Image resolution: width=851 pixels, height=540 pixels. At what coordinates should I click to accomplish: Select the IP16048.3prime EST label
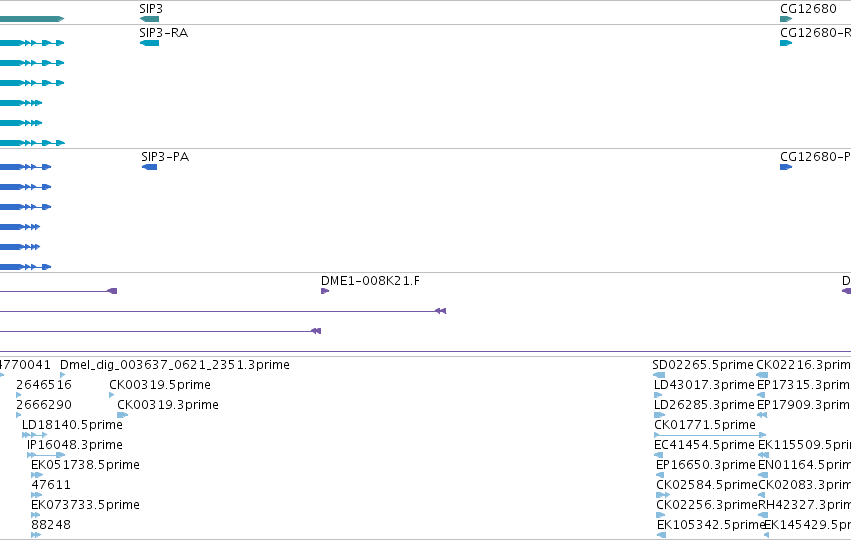(x=75, y=445)
